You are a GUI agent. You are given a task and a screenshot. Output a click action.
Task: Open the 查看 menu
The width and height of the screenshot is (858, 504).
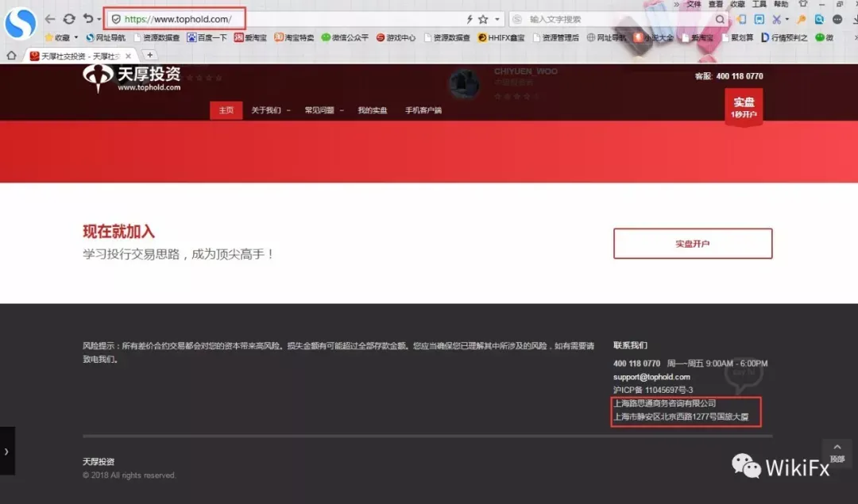716,4
